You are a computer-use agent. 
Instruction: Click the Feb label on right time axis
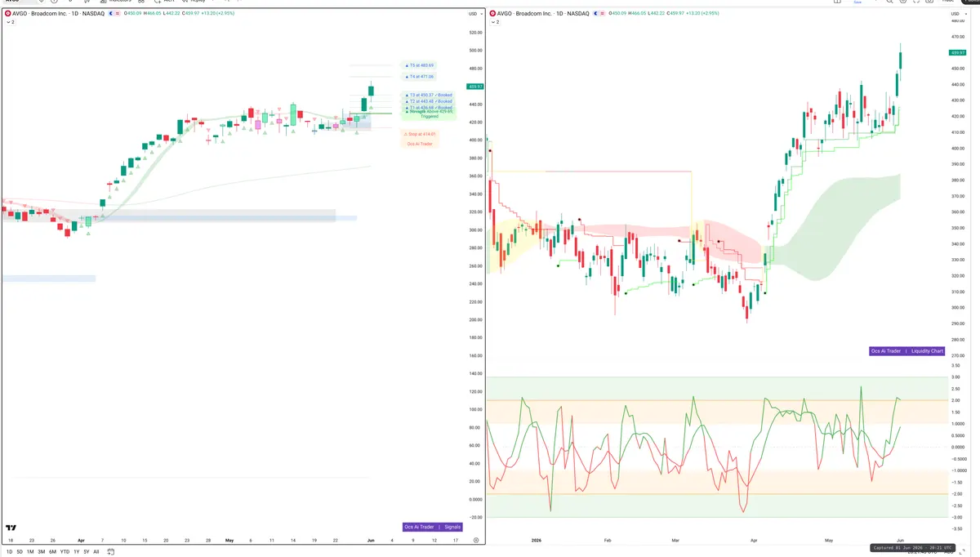[607, 540]
